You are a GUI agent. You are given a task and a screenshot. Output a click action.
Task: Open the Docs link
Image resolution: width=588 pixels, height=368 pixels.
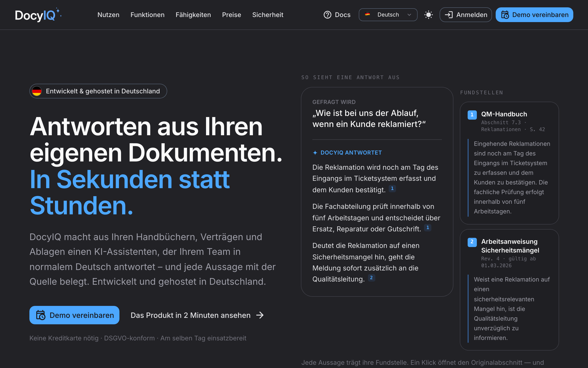[x=337, y=15]
